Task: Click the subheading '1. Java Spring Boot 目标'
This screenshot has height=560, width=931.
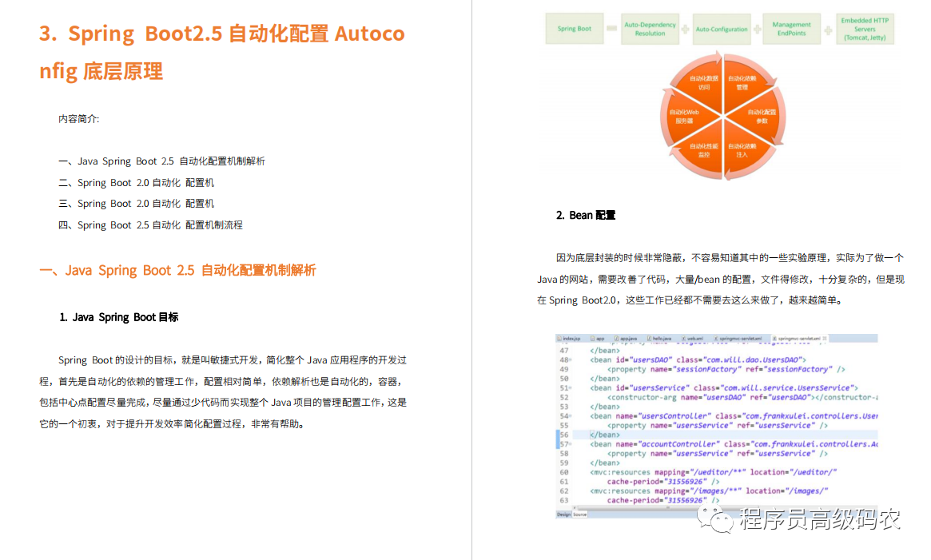Action: (119, 317)
